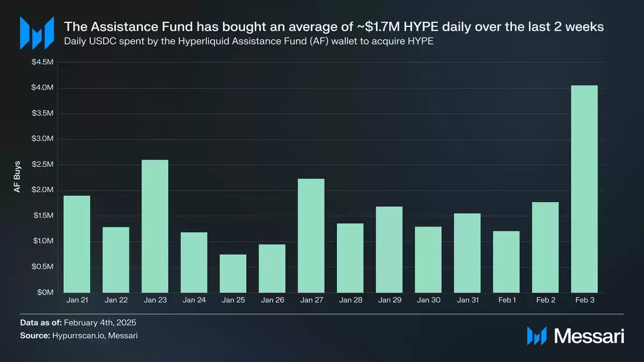Click the Messari wordmark text
Viewport: 644px width, 362px height.
(x=588, y=336)
